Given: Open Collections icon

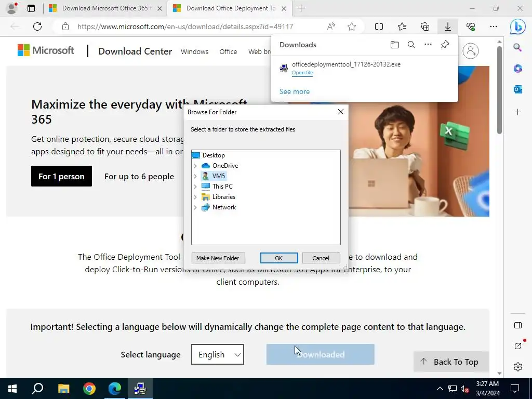Looking at the screenshot, I should [x=425, y=26].
